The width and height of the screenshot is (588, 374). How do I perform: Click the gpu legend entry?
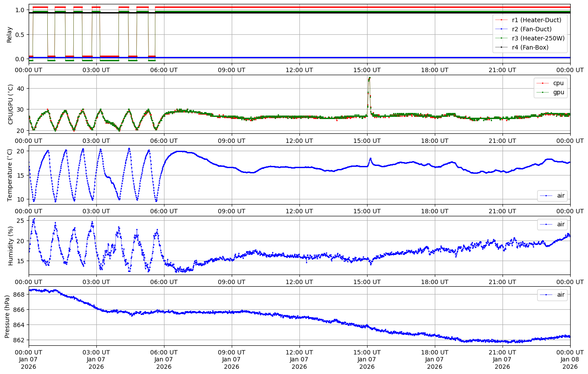(558, 92)
